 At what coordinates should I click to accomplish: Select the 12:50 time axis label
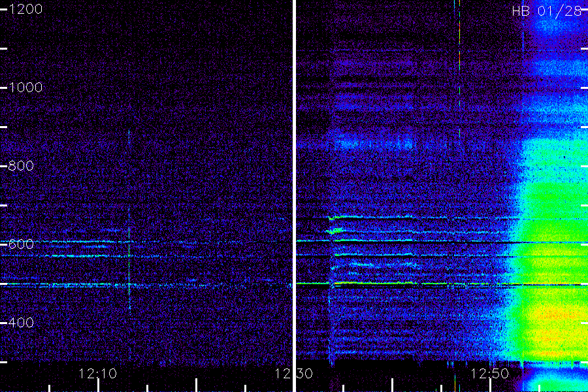click(490, 374)
